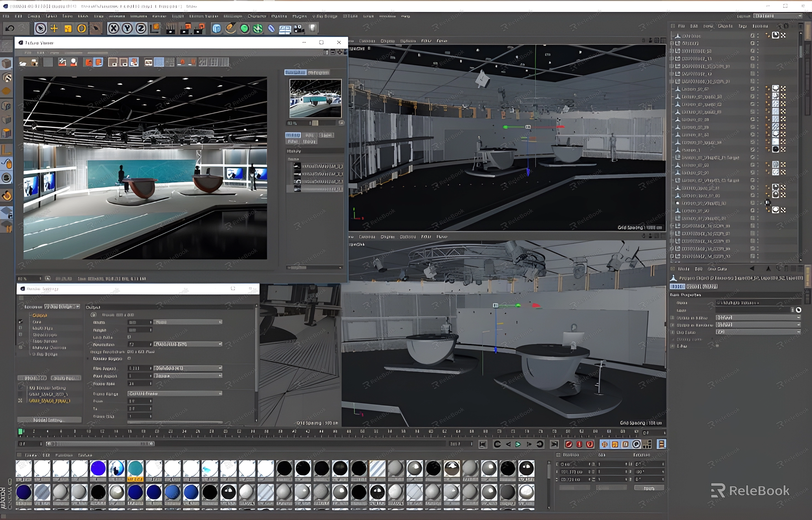Viewport: 812px width, 520px height.
Task: Click the Navigator thumbnail in Picture Viewer
Action: tap(316, 98)
